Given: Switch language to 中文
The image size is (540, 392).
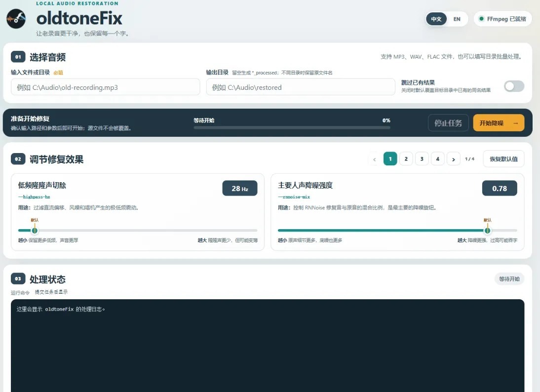Looking at the screenshot, I should click(436, 19).
